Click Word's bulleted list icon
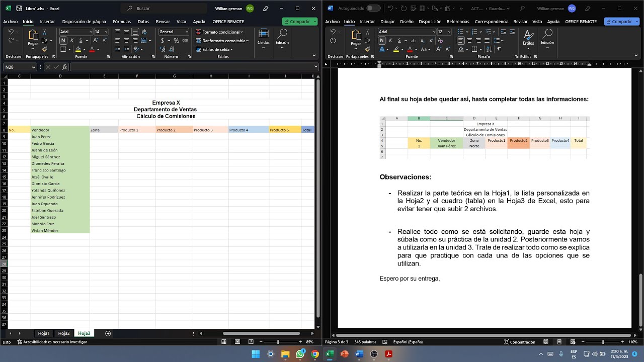The height and width of the screenshot is (362, 644). coord(461,32)
